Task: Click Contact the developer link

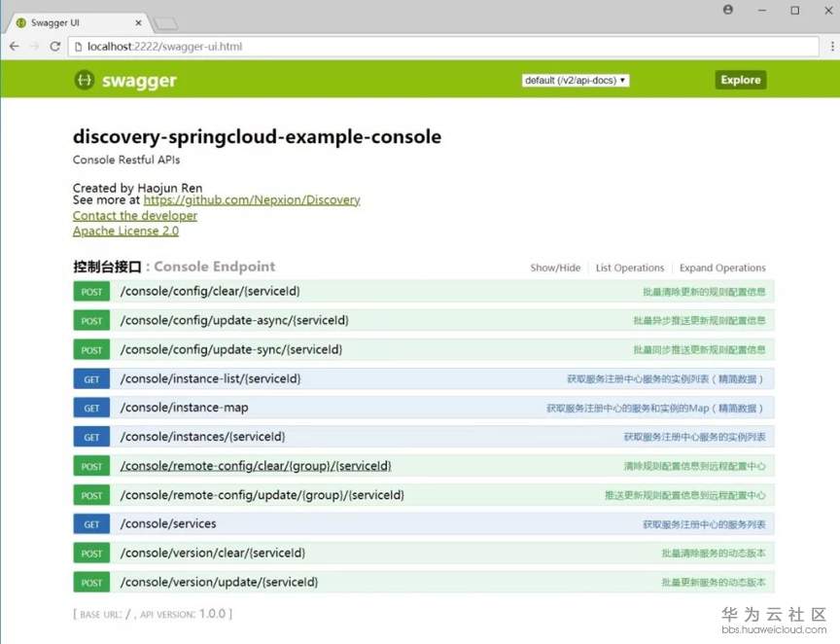Action: pos(135,216)
